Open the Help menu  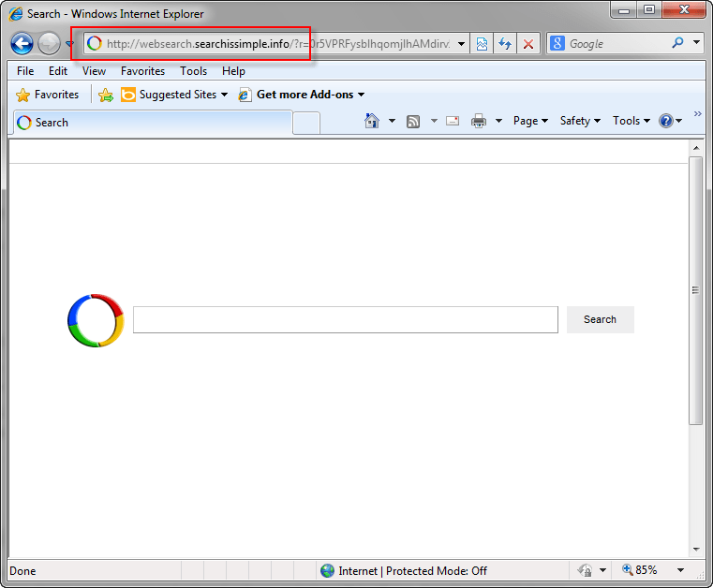[233, 71]
